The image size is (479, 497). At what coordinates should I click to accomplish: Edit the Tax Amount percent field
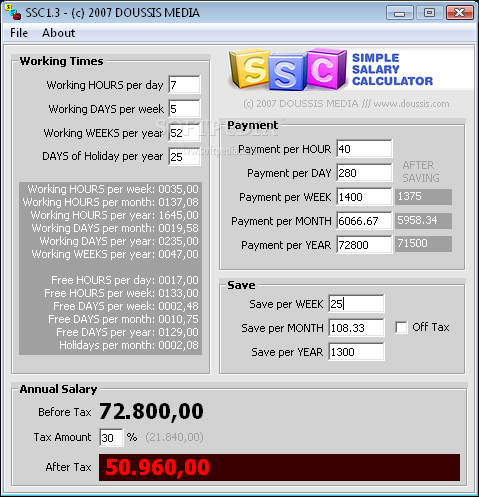click(x=111, y=437)
